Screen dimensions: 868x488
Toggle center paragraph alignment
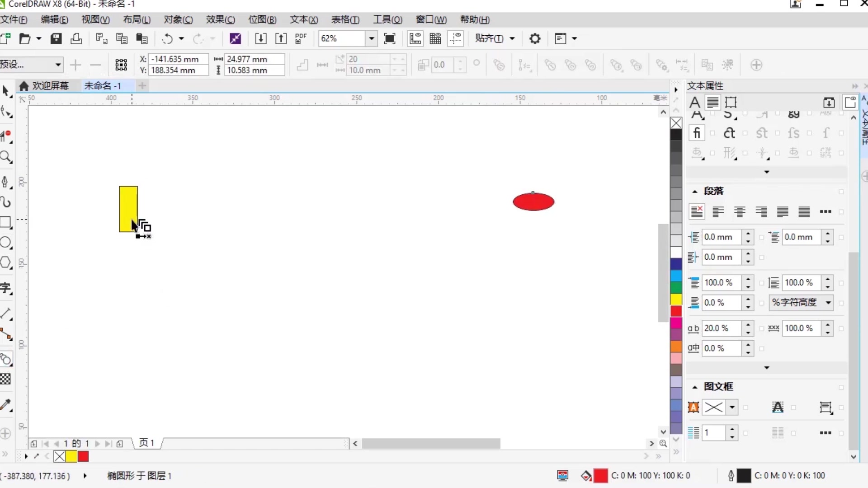click(740, 211)
